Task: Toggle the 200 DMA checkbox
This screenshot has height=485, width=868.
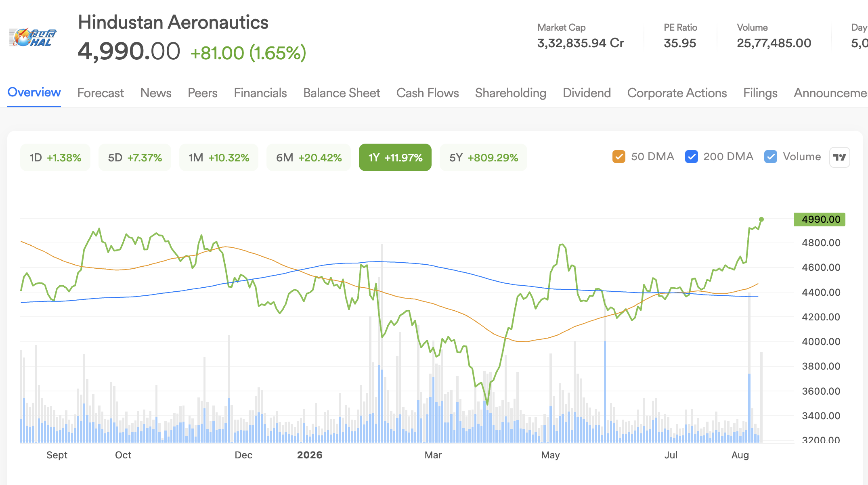Action: pyautogui.click(x=691, y=157)
